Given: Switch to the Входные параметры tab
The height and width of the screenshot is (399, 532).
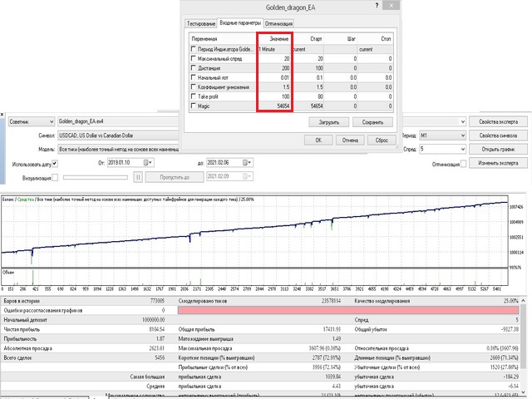Looking at the screenshot, I should point(240,22).
